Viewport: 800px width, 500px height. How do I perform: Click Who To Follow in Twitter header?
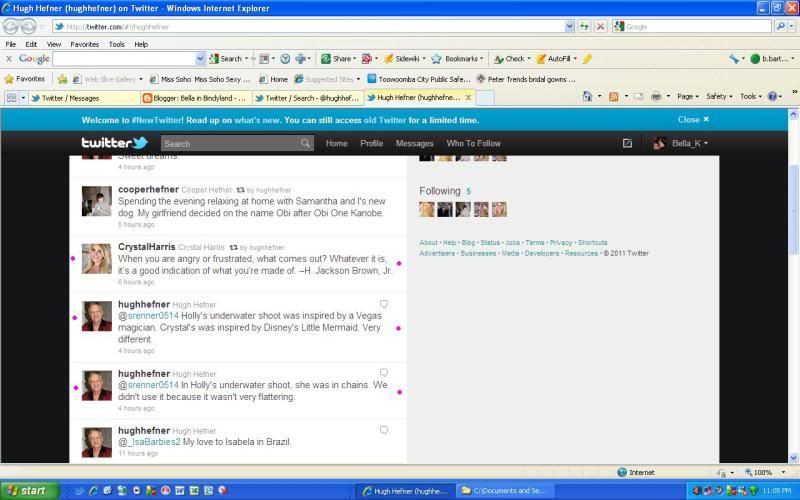click(x=473, y=143)
